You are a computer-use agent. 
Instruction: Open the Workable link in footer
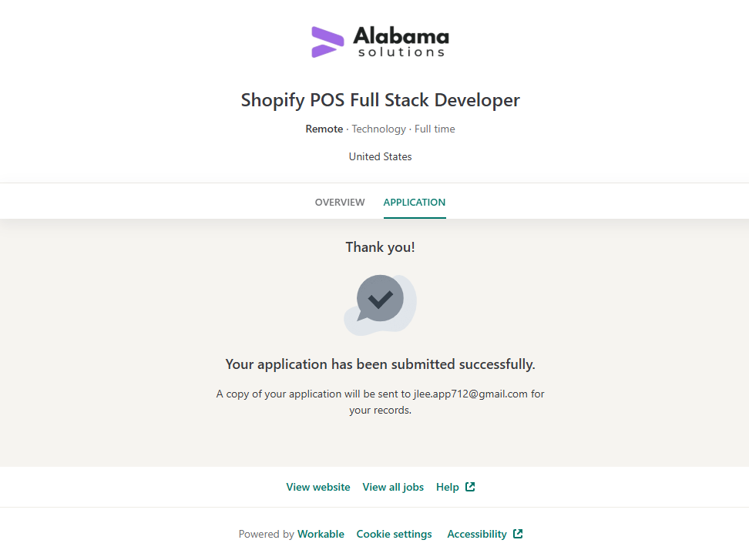[x=321, y=534]
